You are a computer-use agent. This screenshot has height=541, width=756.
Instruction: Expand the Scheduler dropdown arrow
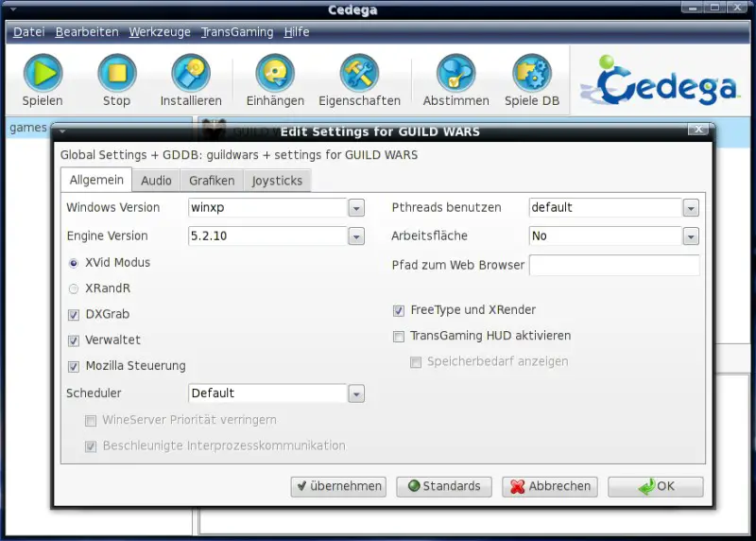[356, 393]
